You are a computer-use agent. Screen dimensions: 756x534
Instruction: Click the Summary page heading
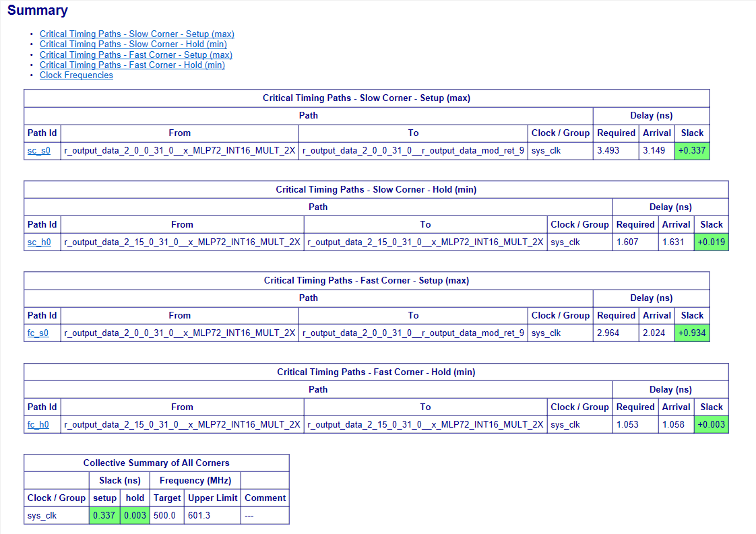pos(38,11)
